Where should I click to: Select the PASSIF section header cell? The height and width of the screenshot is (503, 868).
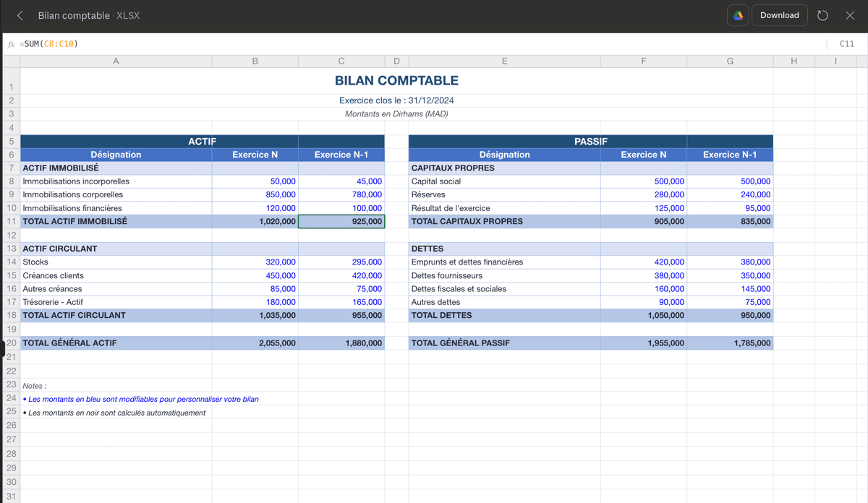[590, 141]
